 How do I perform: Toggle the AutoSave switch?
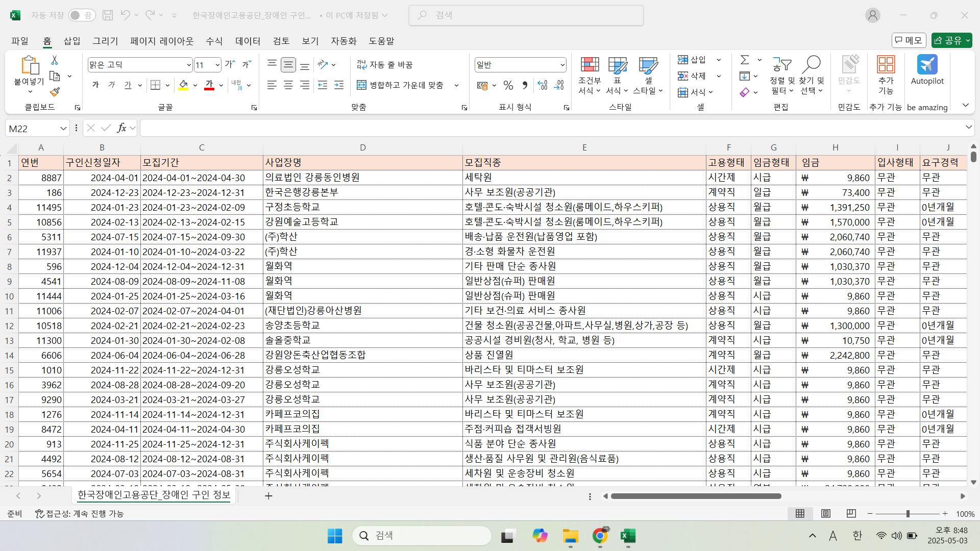click(82, 15)
